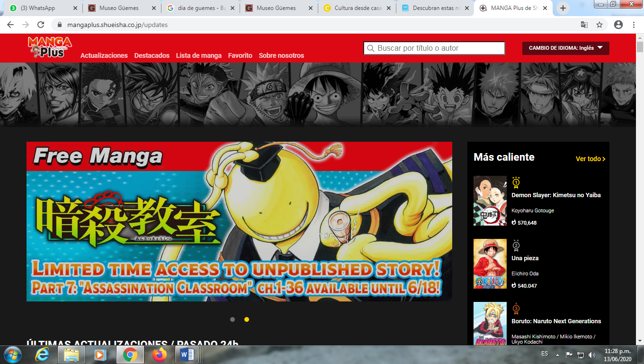Select the second carousel dot
Image resolution: width=644 pixels, height=364 pixels.
(x=247, y=319)
